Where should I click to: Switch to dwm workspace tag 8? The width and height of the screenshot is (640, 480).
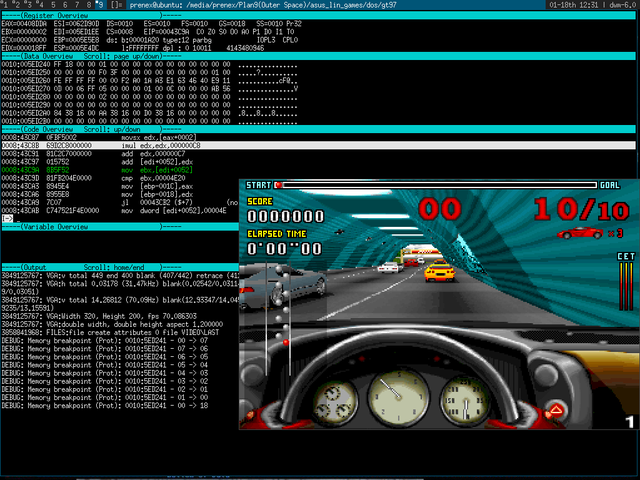pos(89,5)
